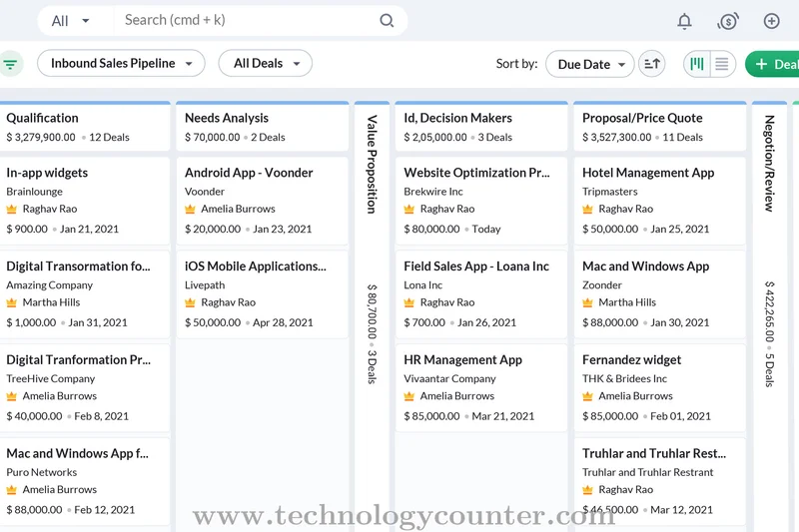Click crown icon on Hotel Management App card
The image size is (799, 532).
(587, 209)
